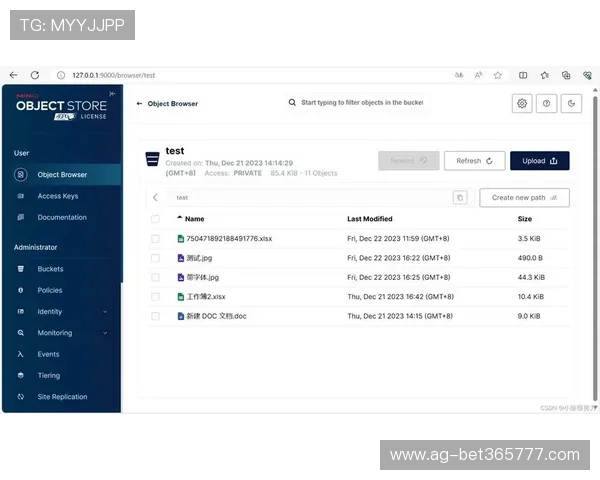Image resolution: width=600 pixels, height=480 pixels.
Task: Go to Buckets in Administrator menu
Action: click(50, 269)
